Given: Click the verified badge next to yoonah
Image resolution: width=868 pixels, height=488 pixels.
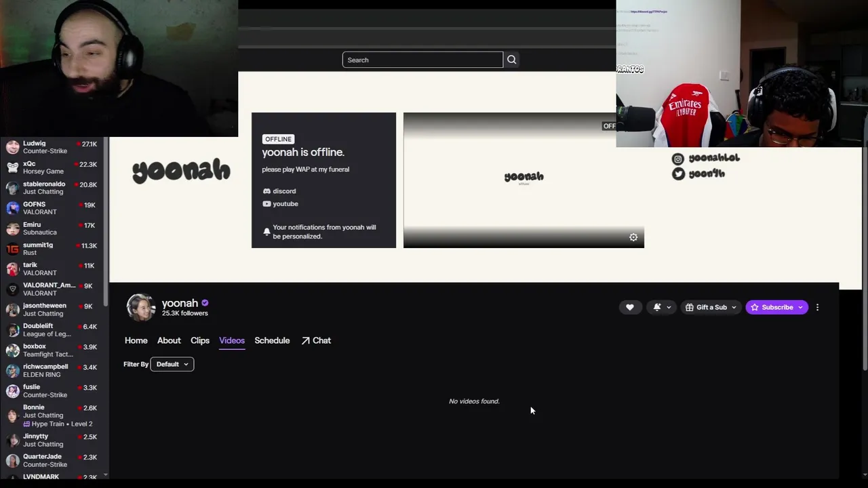Looking at the screenshot, I should pyautogui.click(x=205, y=303).
